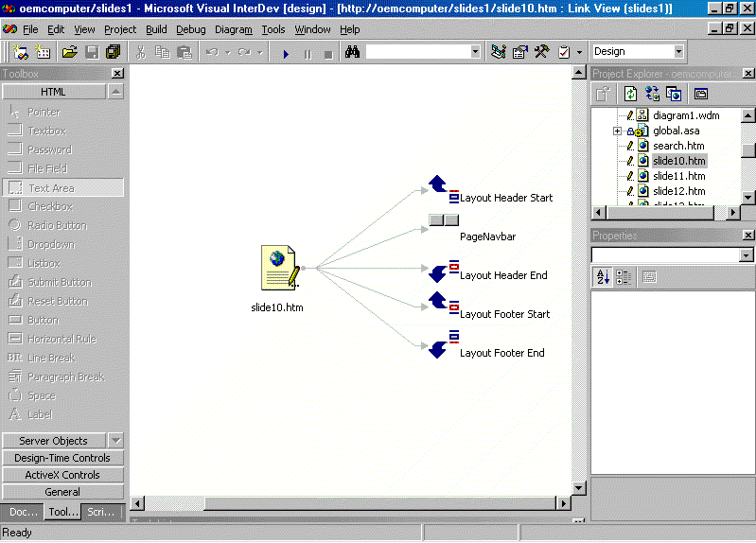756x543 pixels.
Task: Click the diagram's horizontal scrollbar
Action: click(378, 503)
